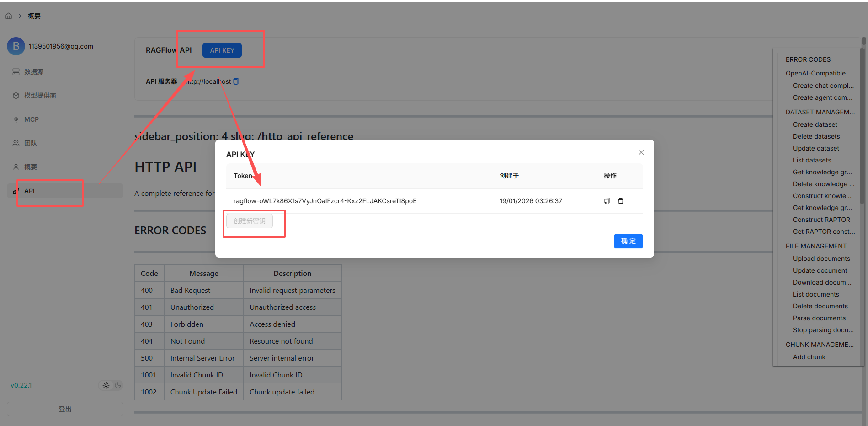Click the Unauthorized access table cell
868x426 pixels.
click(293, 307)
